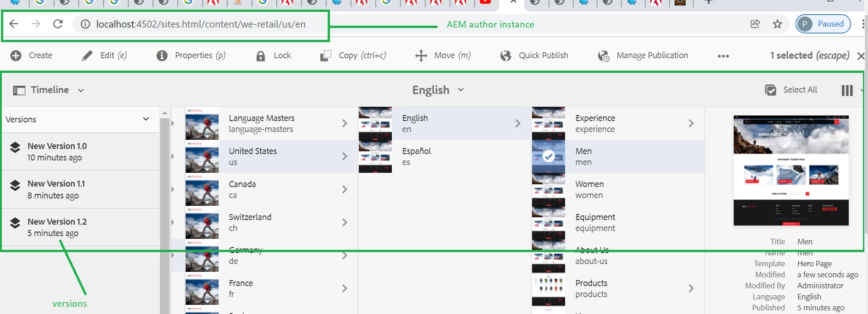The height and width of the screenshot is (314, 868).
Task: Select Español page thumbnail
Action: 375,156
